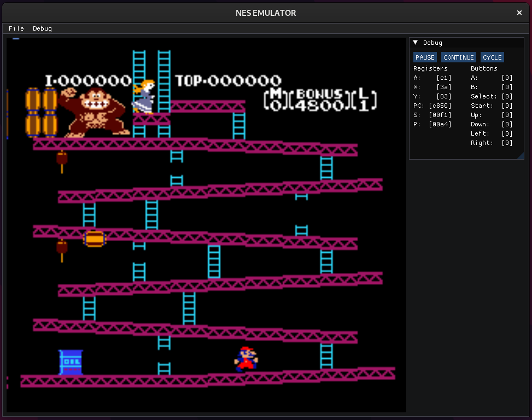Click the lives counter M 0
Viewport: 532px width, 420px height.
coord(276,100)
